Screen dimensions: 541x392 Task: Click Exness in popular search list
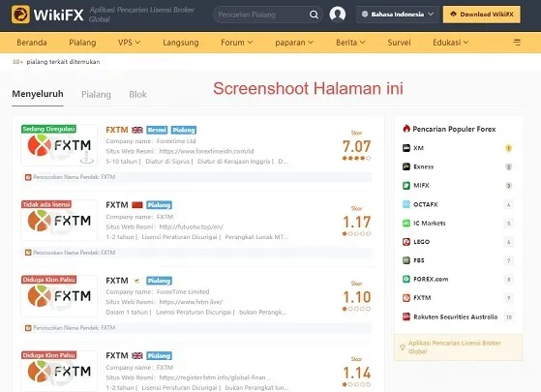423,166
